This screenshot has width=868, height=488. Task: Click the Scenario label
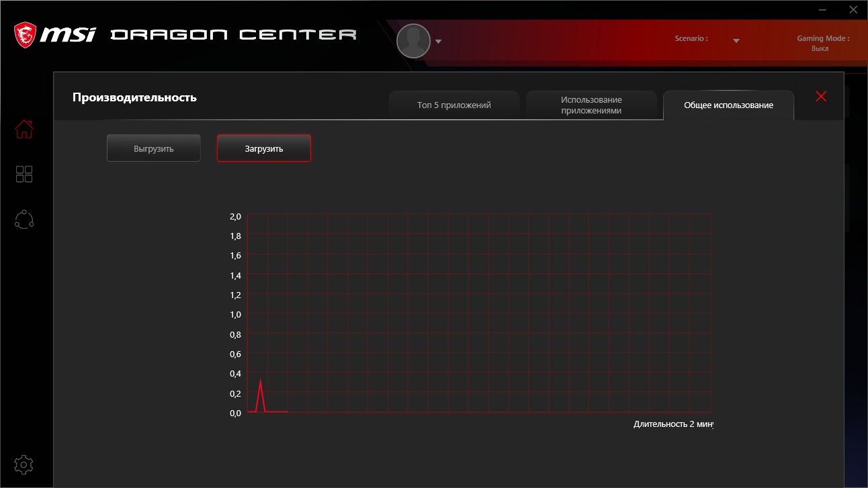[691, 38]
